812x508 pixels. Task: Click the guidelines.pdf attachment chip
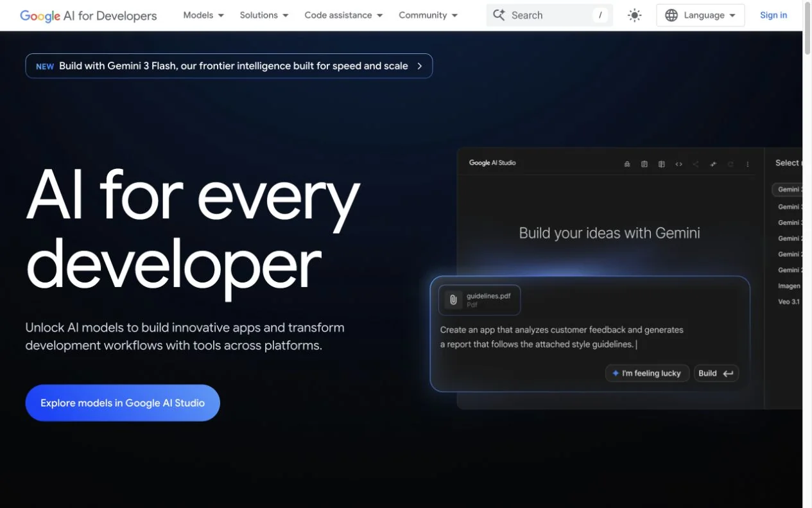click(x=479, y=300)
